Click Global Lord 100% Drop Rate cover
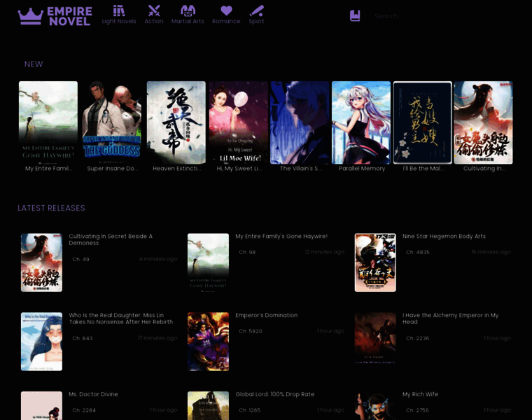This screenshot has width=532, height=420. point(209,406)
